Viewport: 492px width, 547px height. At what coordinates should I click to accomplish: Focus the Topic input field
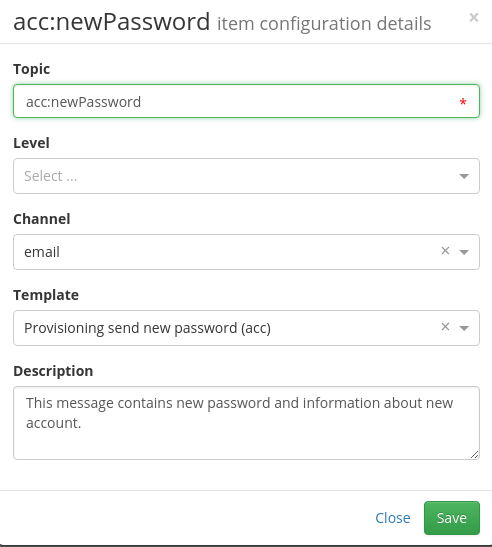(x=246, y=101)
